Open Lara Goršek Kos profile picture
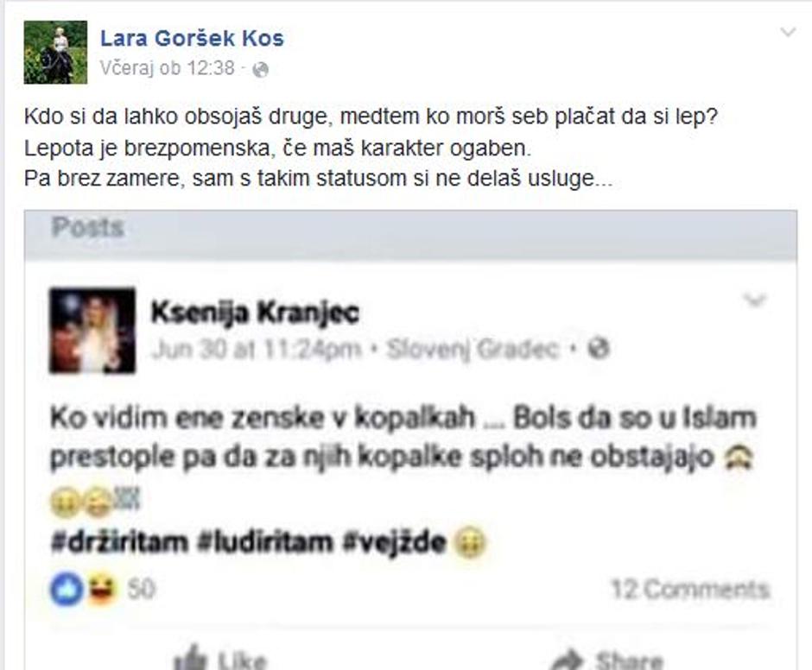 click(55, 53)
